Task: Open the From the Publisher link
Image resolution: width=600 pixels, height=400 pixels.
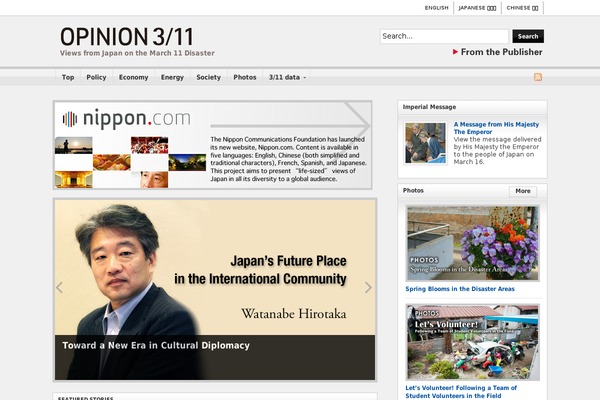Action: (501, 52)
